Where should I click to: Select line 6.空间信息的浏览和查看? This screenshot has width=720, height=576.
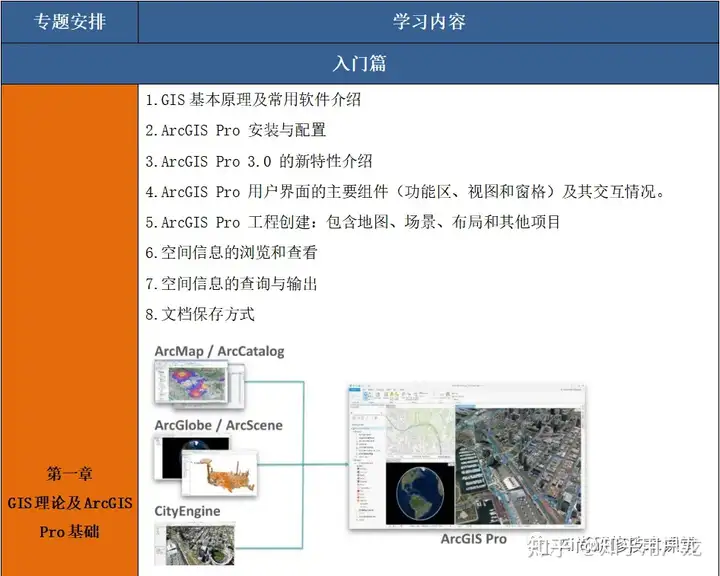pyautogui.click(x=231, y=253)
